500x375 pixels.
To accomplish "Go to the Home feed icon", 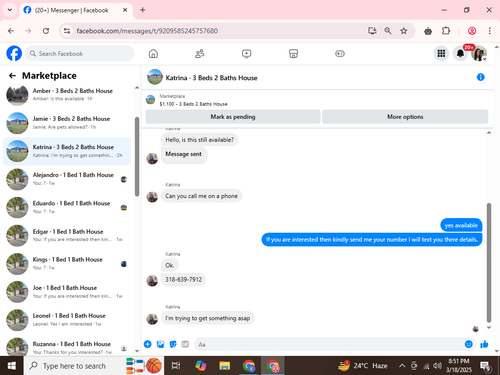I will (x=153, y=53).
